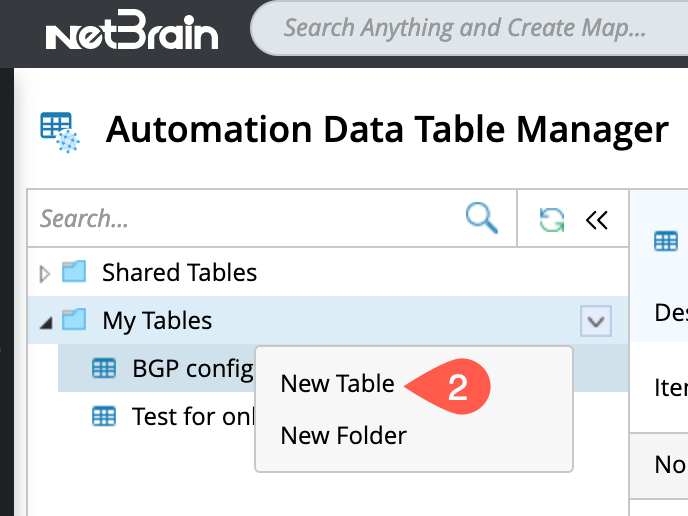688x516 pixels.
Task: Choose New Folder from the context menu
Action: [344, 436]
